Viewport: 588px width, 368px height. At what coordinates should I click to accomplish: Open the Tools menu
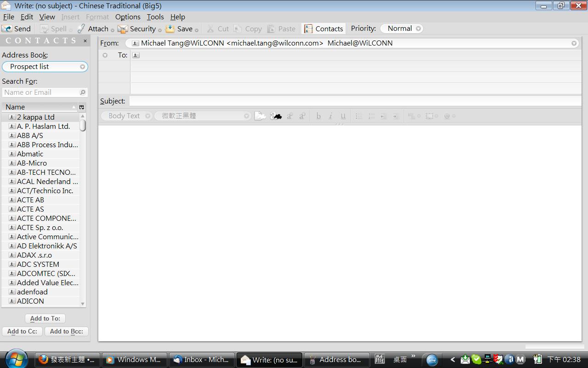pyautogui.click(x=155, y=17)
